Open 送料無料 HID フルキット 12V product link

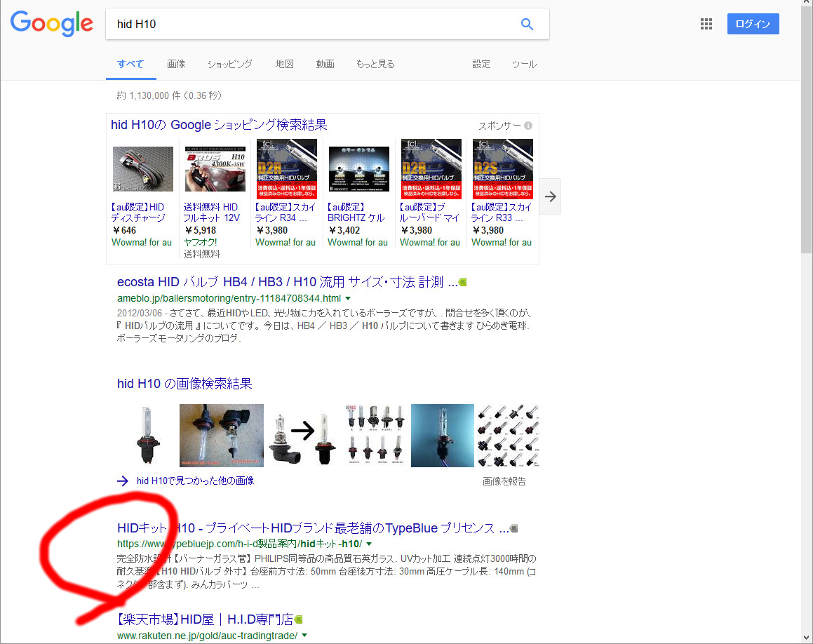[x=212, y=213]
